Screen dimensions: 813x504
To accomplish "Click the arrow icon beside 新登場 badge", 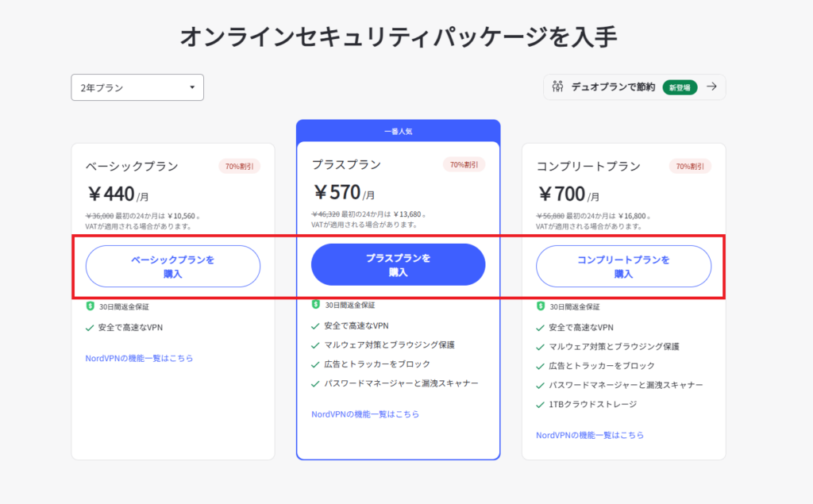I will (712, 87).
